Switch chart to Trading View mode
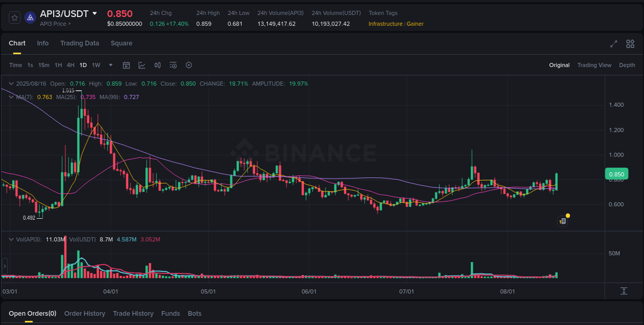 [x=594, y=65]
